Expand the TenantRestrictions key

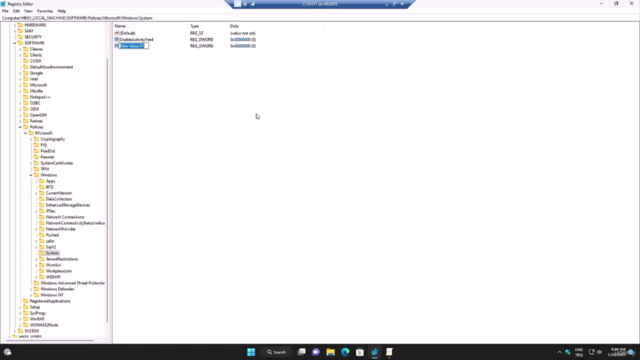click(36, 259)
